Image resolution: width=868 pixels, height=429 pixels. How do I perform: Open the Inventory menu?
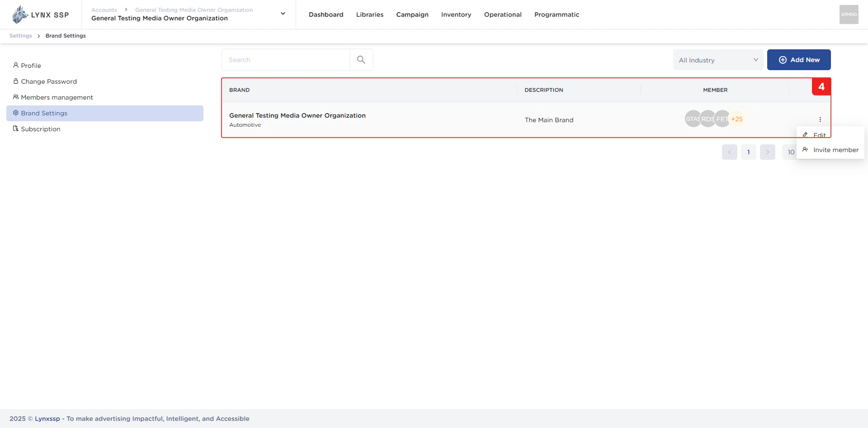pos(456,14)
